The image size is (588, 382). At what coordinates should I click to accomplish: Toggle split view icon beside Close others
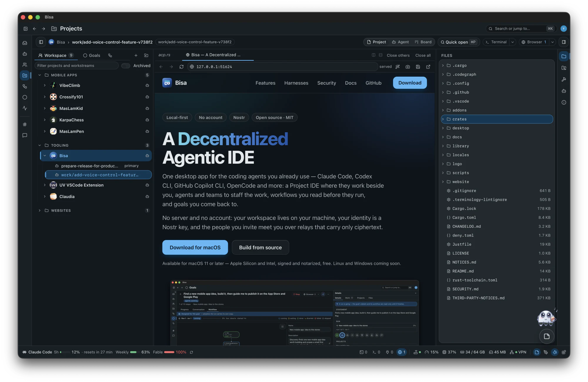point(373,55)
